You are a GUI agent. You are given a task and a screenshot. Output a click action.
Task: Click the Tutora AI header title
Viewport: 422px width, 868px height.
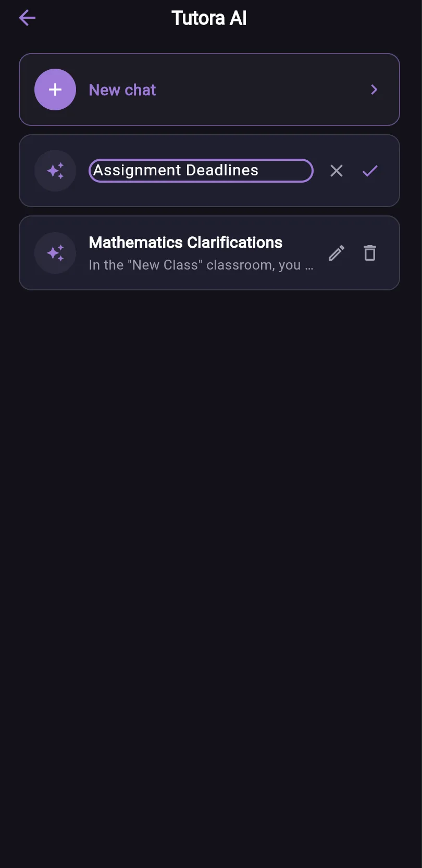pos(209,18)
